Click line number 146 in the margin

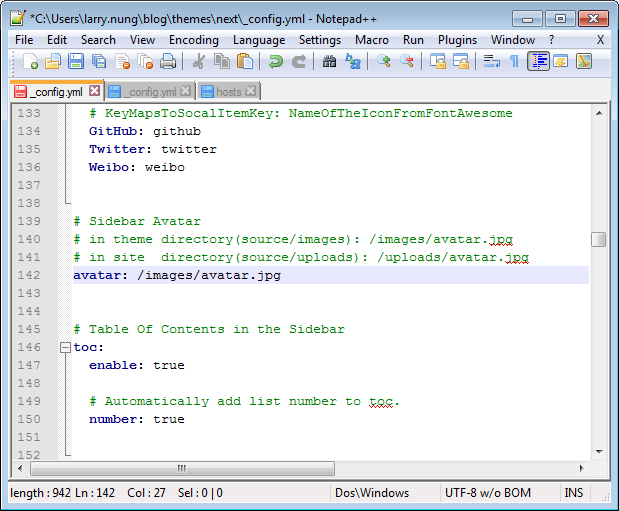[x=29, y=347]
